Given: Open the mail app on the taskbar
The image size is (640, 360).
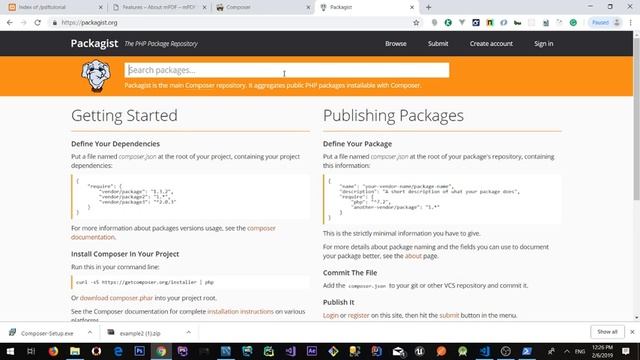Looking at the screenshot, I should tap(398, 351).
